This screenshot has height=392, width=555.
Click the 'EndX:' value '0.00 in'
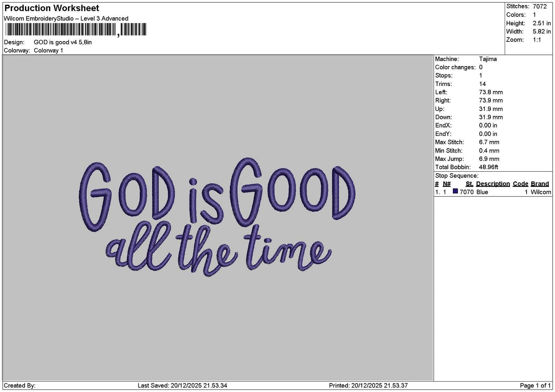488,126
